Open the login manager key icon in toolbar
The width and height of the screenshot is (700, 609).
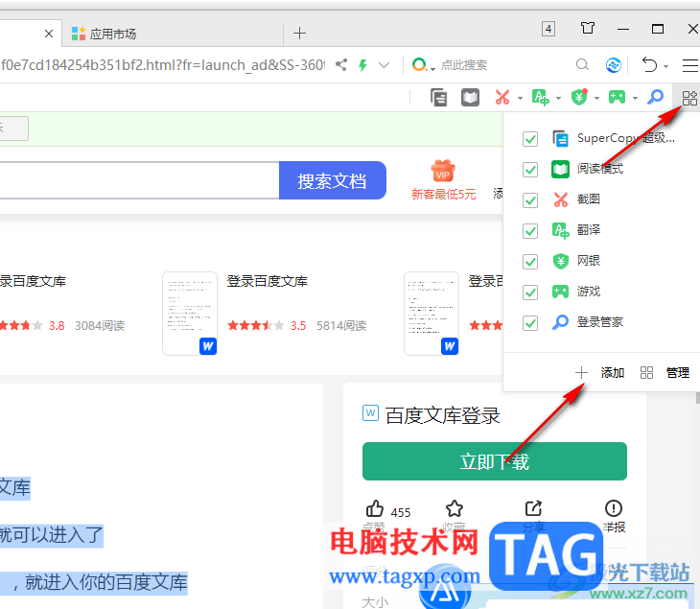(x=655, y=97)
